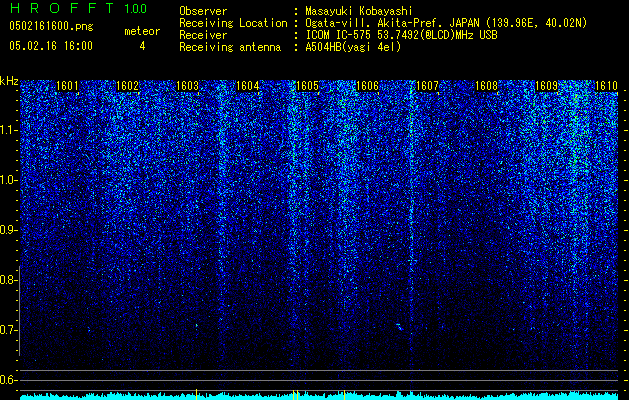Click the 'Observer' field label
Viewport: 629px width, 400px height.
(203, 12)
